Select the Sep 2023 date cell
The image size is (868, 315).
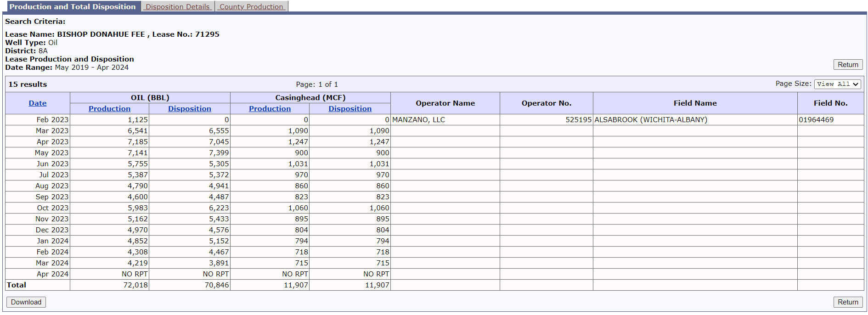coord(38,197)
